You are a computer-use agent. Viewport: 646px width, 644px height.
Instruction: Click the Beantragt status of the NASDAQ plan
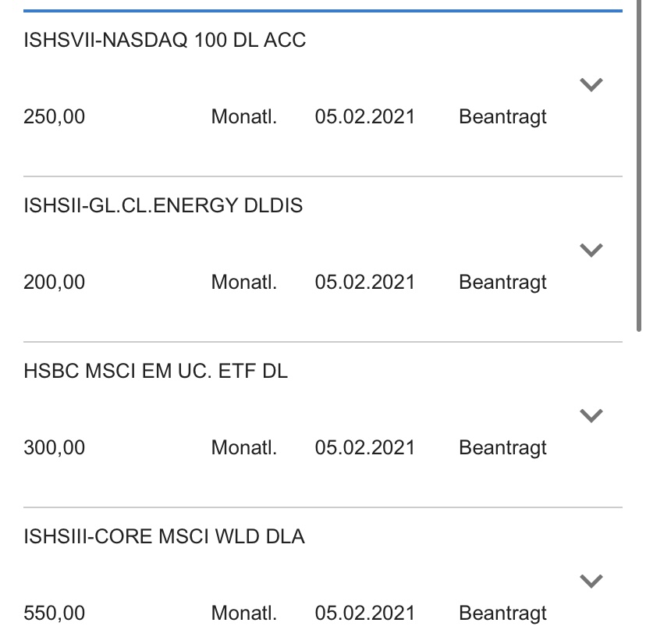[x=502, y=117]
